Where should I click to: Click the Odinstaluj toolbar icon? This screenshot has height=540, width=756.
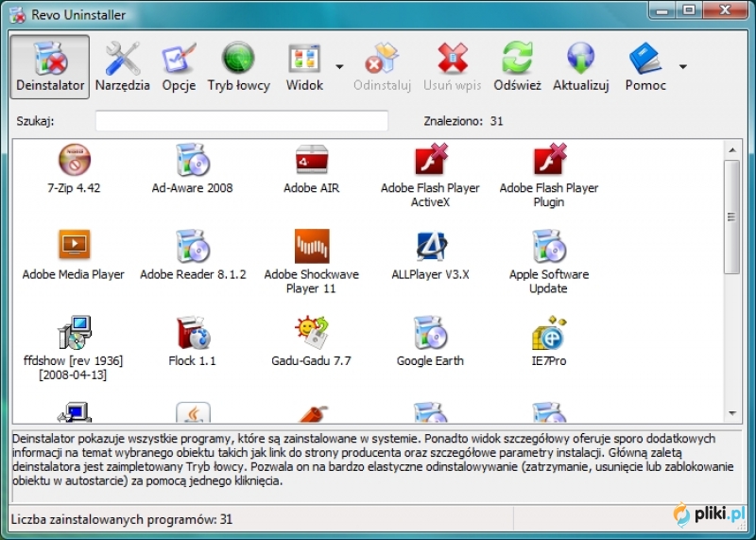[x=382, y=59]
